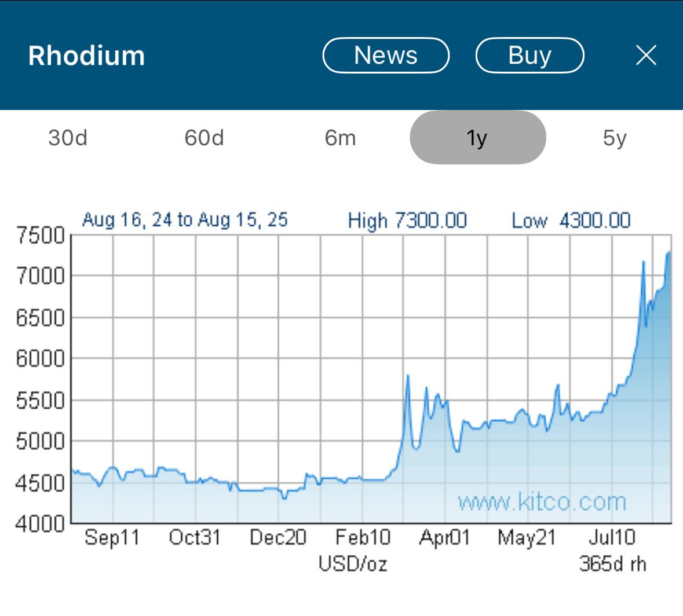Click the chart peak near 5800 in March
Viewport: 683px width, 616px height.
pos(408,376)
